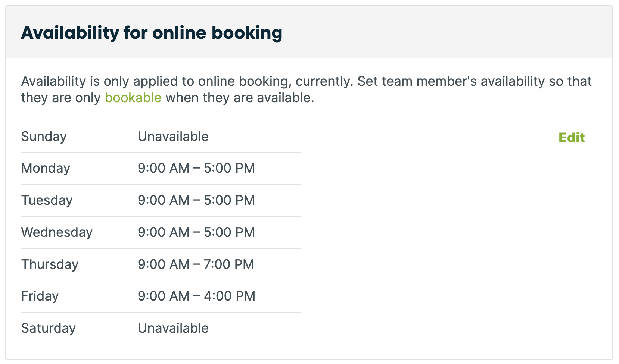Click the Availability for online booking heading
The width and height of the screenshot is (619, 364).
click(152, 33)
